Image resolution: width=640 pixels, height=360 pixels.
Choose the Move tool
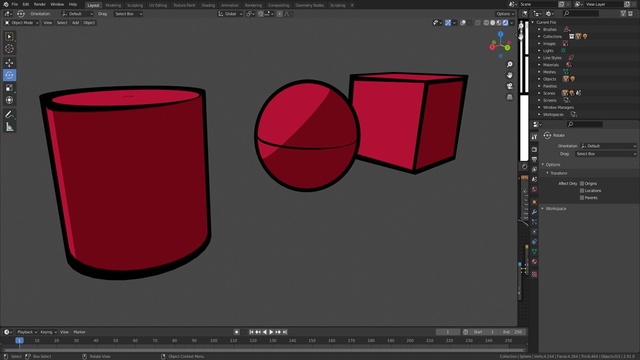tap(9, 63)
